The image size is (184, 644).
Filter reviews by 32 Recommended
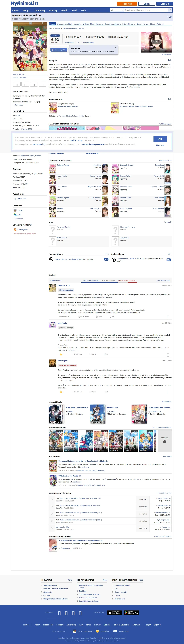tap(91, 281)
